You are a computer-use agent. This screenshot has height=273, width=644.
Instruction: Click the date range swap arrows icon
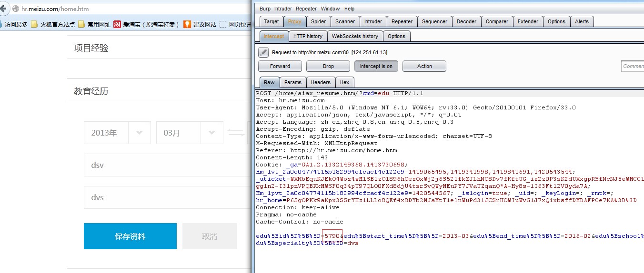[236, 133]
